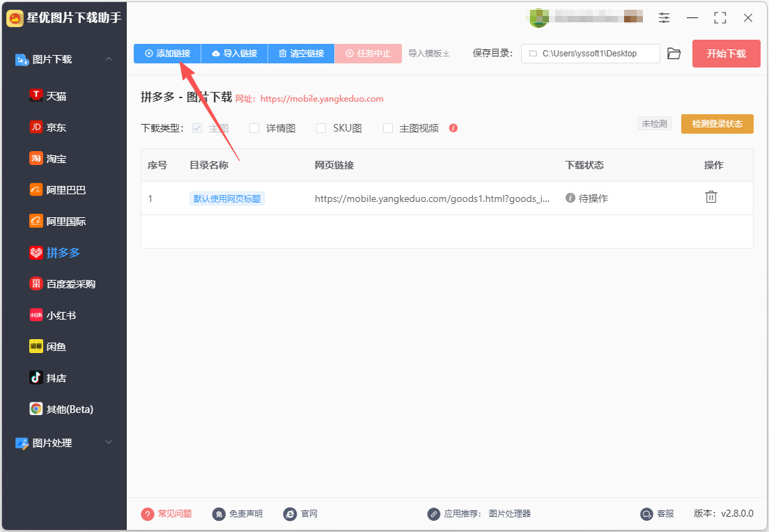Open 客服 customer service link

pyautogui.click(x=665, y=513)
